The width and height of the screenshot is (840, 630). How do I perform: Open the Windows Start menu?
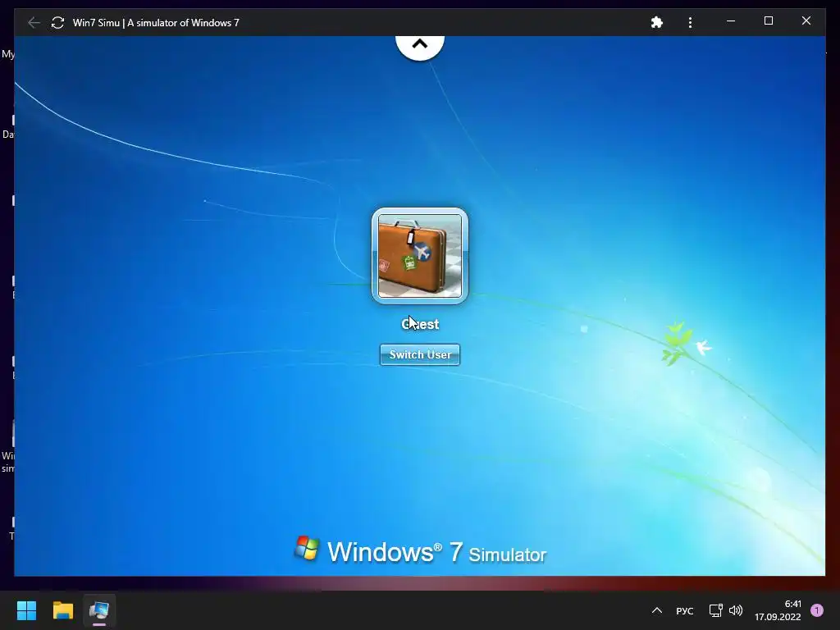[x=26, y=610]
